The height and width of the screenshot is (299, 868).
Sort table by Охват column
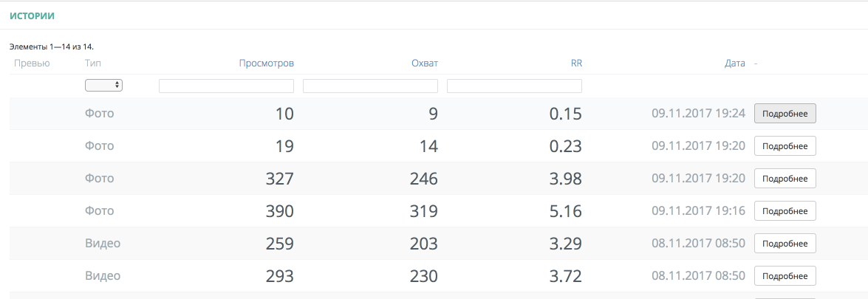click(425, 63)
